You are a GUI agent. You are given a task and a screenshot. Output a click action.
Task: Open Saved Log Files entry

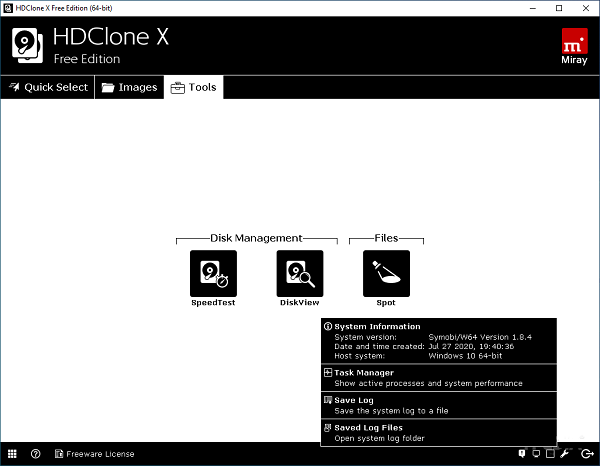(x=439, y=433)
